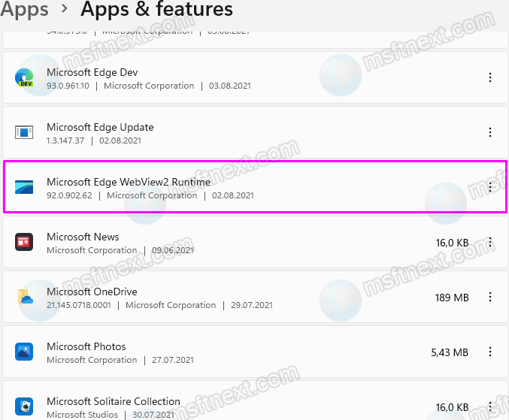Click the Microsoft Edge Update app icon
Screen dimensions: 509x420
click(24, 132)
